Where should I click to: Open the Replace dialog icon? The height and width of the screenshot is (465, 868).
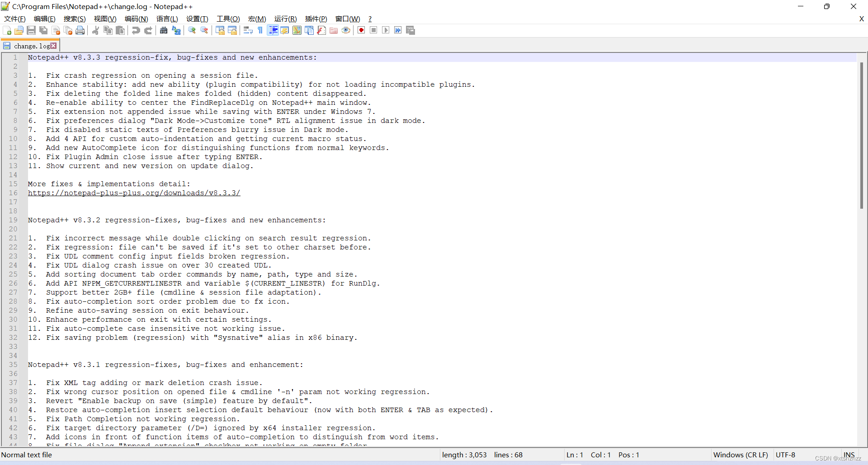click(176, 30)
